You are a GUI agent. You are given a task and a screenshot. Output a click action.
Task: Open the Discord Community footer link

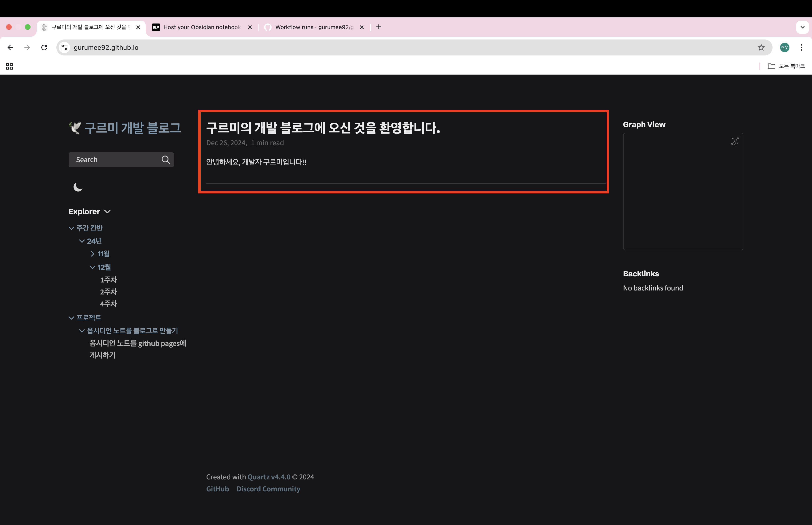(x=268, y=489)
